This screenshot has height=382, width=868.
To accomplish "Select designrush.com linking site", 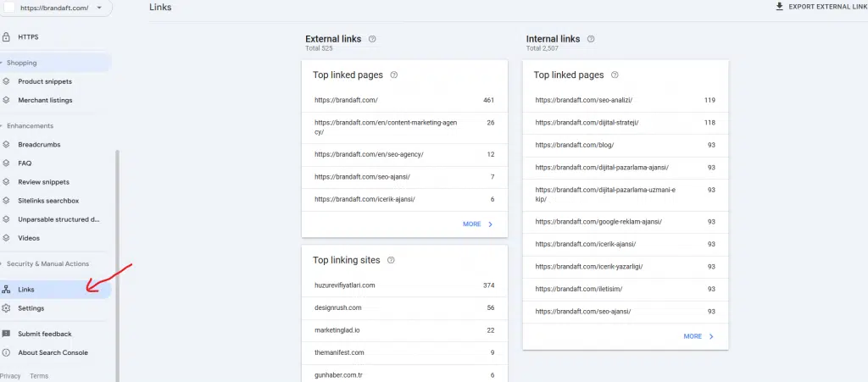I will pos(404,308).
